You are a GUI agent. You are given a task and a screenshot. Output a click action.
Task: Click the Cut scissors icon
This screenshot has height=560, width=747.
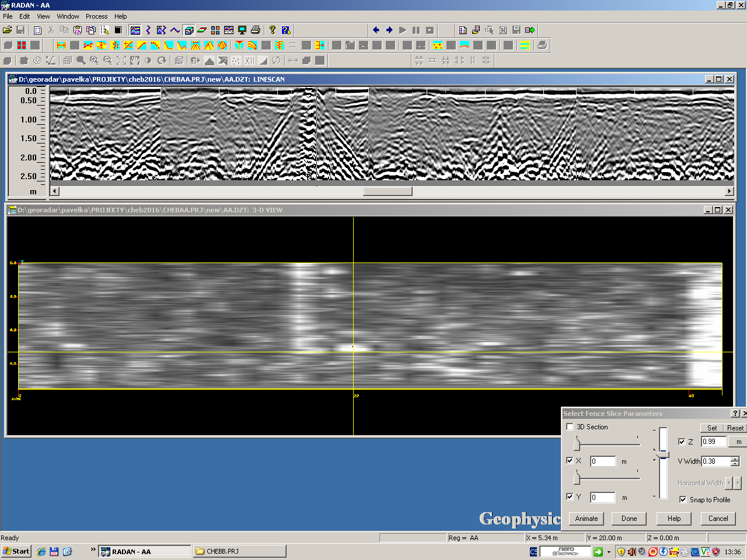51,30
